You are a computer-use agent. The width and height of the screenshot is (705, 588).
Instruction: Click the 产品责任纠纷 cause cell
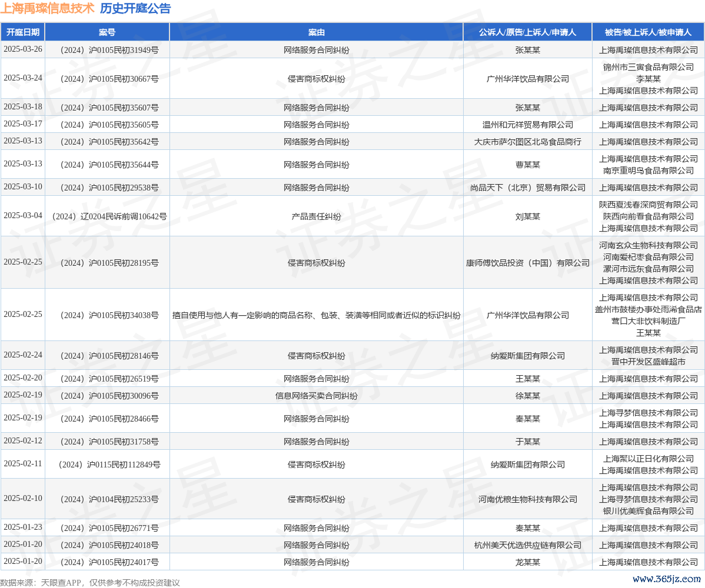(317, 216)
